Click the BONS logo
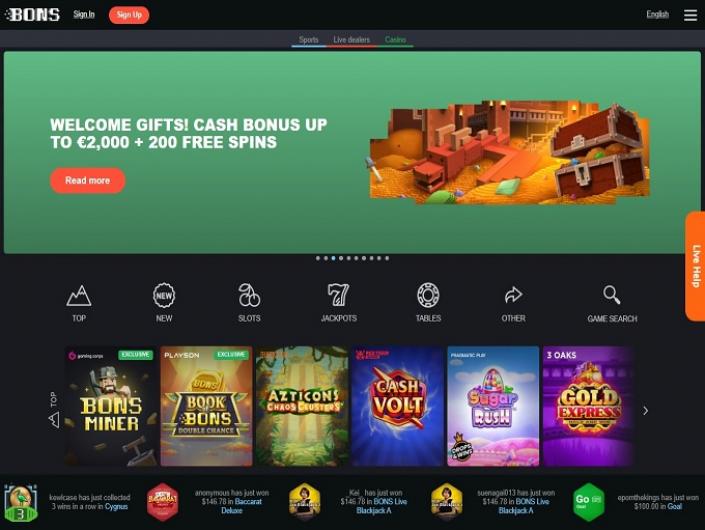Screen dimensions: 705x530 pos(32,14)
